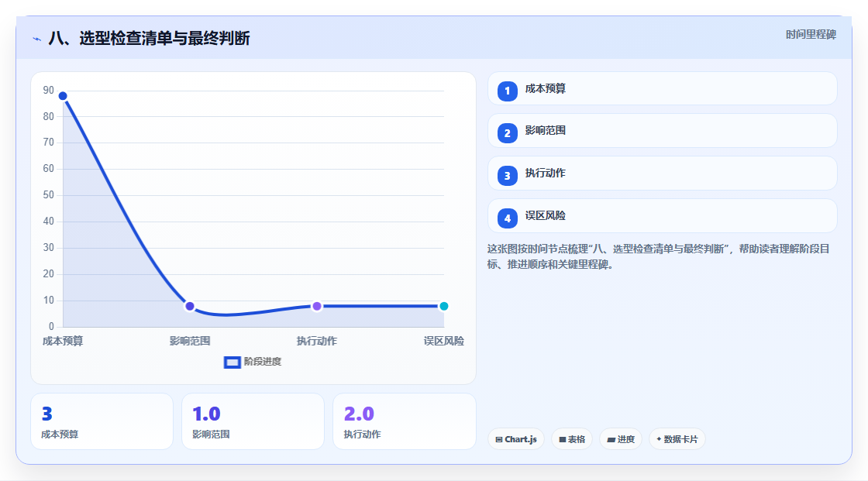Click the 误区风险 cyan data point
The height and width of the screenshot is (481, 868).
pyautogui.click(x=443, y=306)
